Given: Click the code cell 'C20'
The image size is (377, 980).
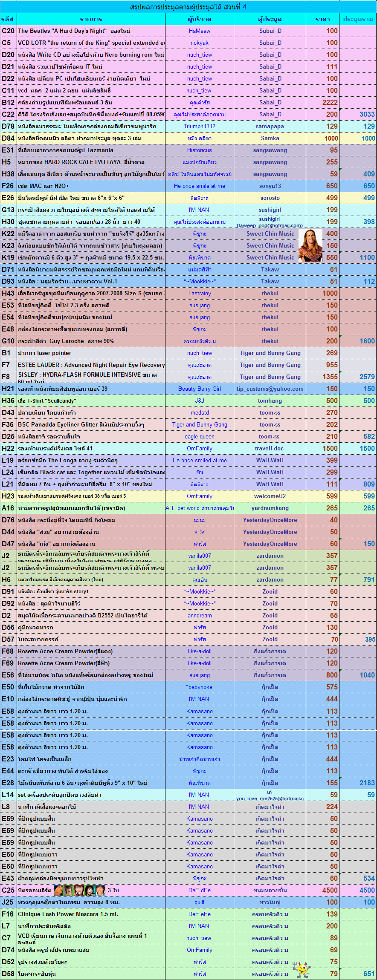Looking at the screenshot, I should pyautogui.click(x=9, y=31).
